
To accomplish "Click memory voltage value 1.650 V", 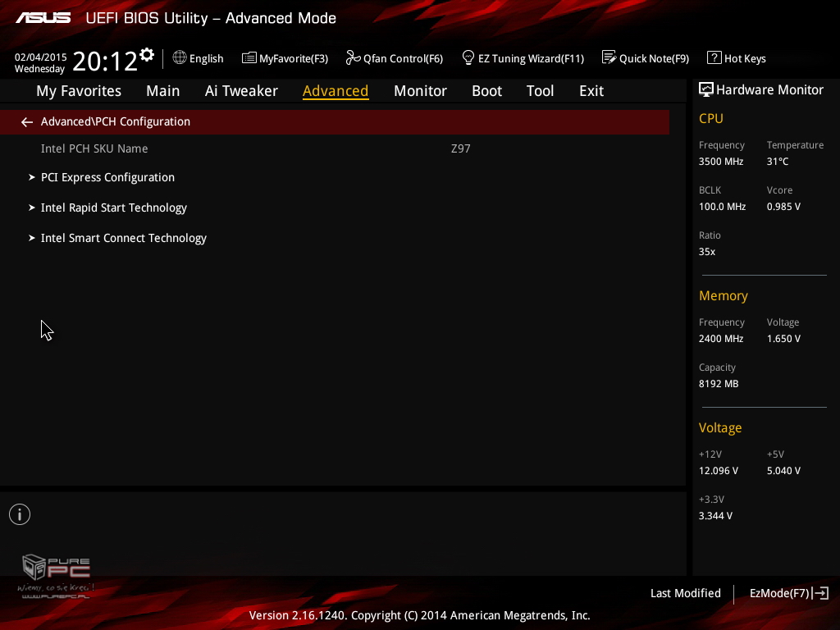I will (x=783, y=339).
